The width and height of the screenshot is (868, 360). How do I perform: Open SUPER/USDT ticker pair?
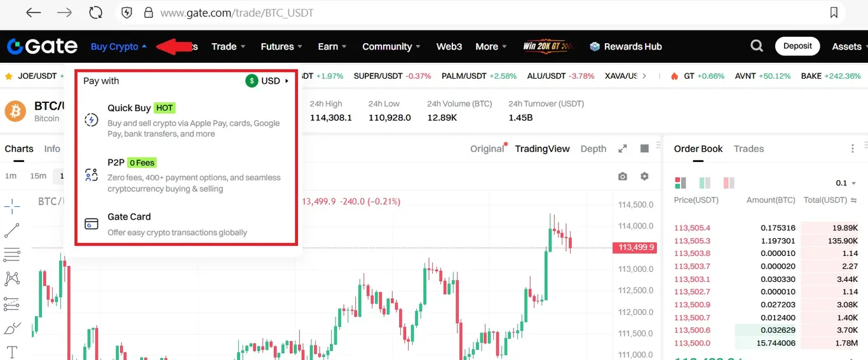point(392,76)
